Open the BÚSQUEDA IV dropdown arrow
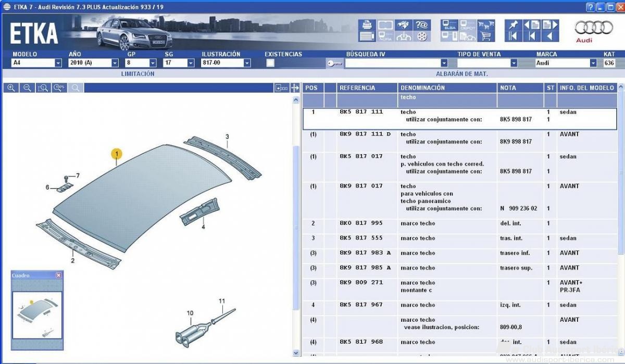Screen dimensions: 625x364 pyautogui.click(x=444, y=63)
